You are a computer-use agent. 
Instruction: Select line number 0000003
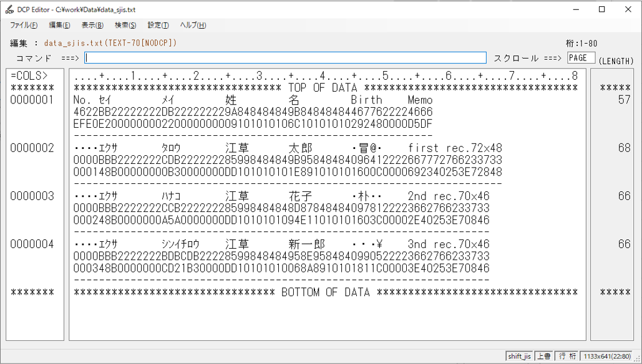point(32,196)
